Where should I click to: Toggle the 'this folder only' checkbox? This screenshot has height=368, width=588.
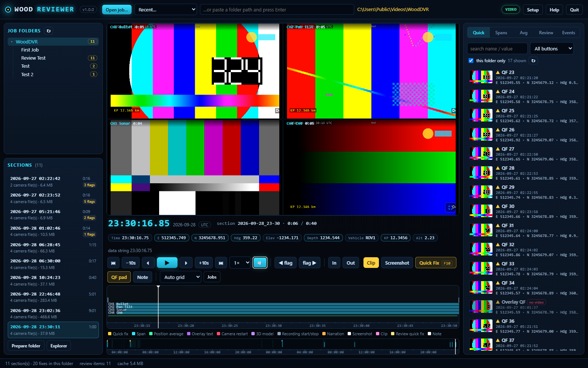[x=471, y=60]
